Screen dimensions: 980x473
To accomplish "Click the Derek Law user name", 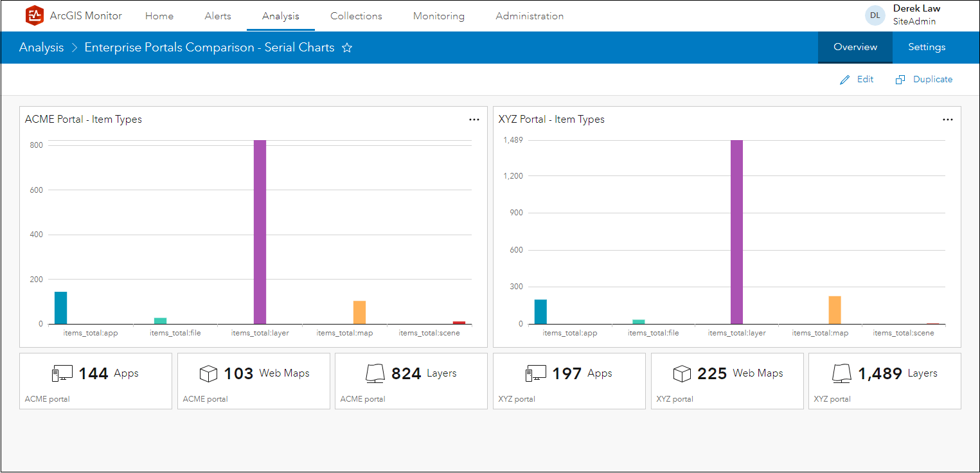I will tap(917, 9).
